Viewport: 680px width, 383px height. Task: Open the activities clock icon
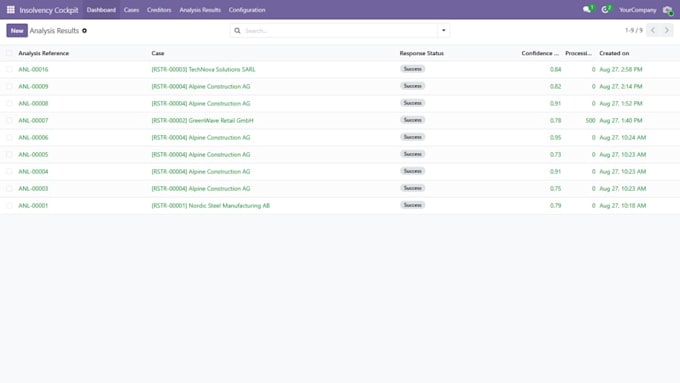pyautogui.click(x=605, y=10)
